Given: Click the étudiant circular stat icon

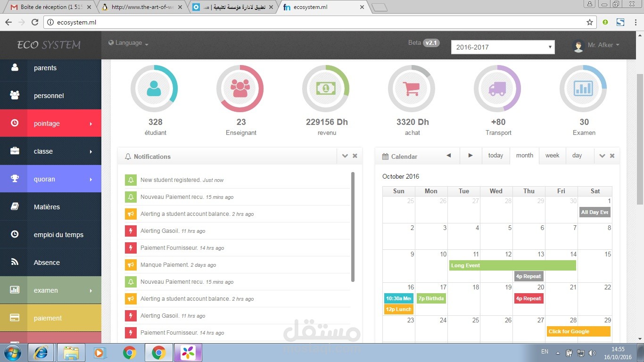Looking at the screenshot, I should 154,89.
